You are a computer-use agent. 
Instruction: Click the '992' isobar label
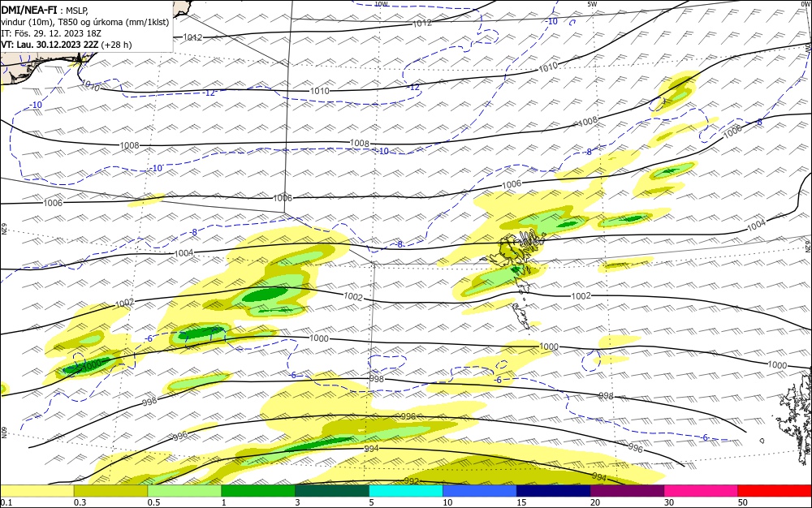click(411, 481)
